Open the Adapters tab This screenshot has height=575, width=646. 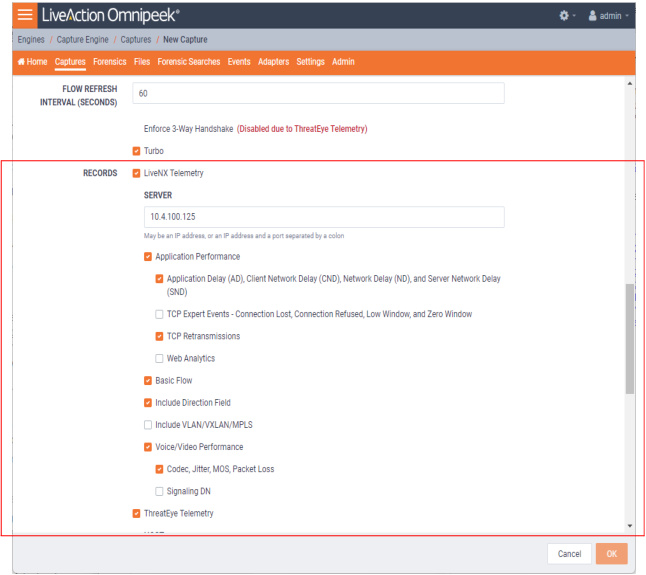click(274, 62)
